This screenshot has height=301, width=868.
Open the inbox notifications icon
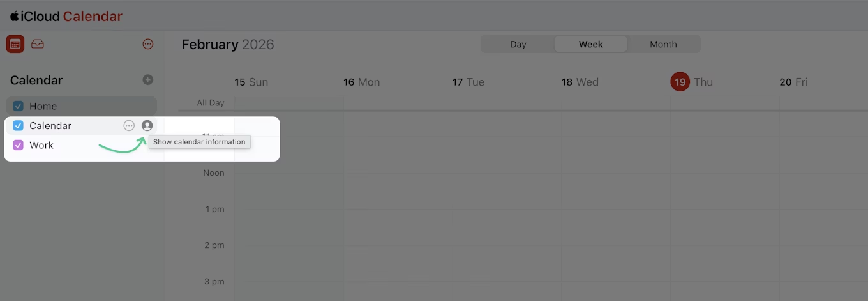(38, 44)
